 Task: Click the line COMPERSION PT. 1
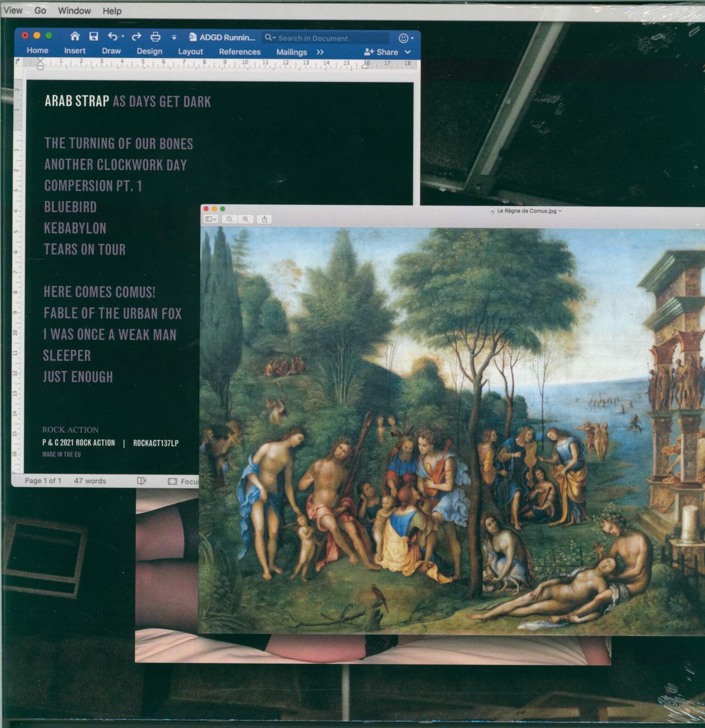point(93,186)
